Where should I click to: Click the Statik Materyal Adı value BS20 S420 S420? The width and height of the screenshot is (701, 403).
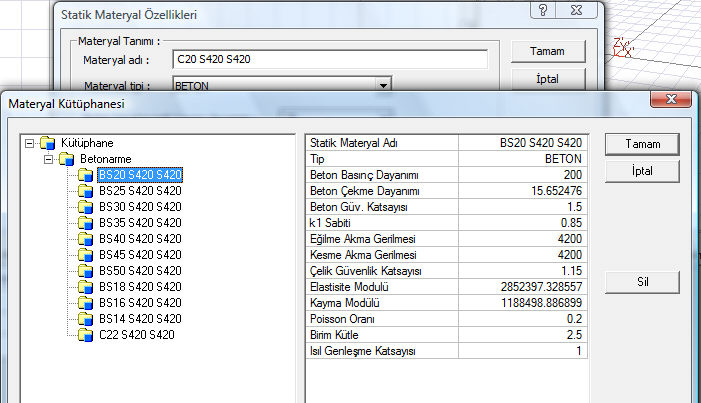[x=541, y=143]
